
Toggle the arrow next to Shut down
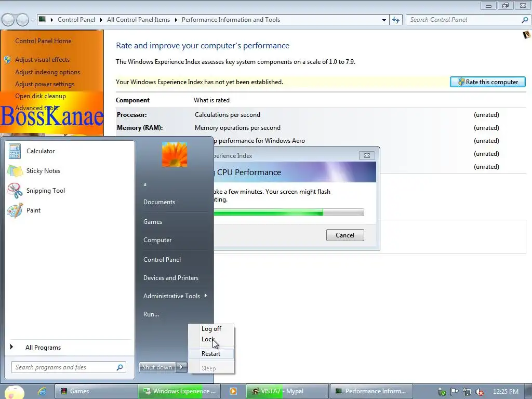click(x=181, y=367)
